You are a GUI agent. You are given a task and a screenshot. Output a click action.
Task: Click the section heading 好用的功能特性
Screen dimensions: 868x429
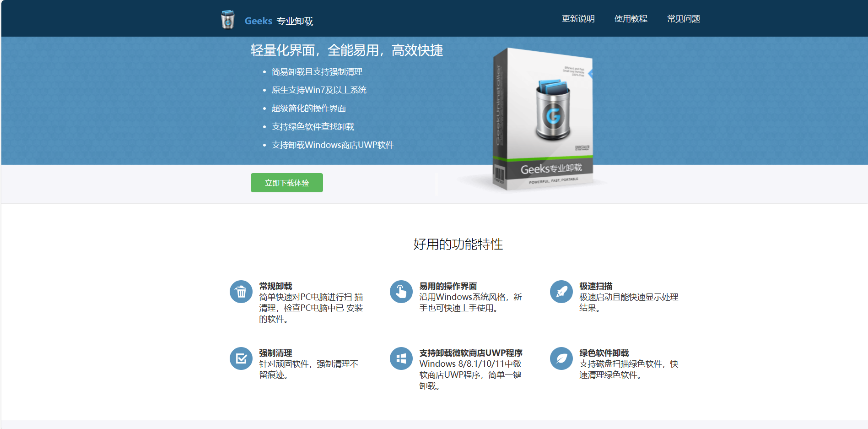[x=458, y=244]
